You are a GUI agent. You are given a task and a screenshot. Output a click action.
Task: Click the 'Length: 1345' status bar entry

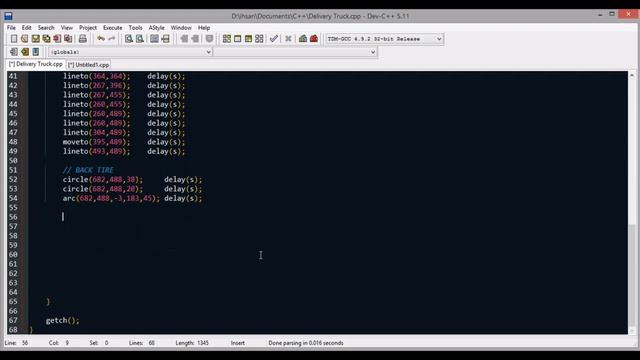[192, 343]
